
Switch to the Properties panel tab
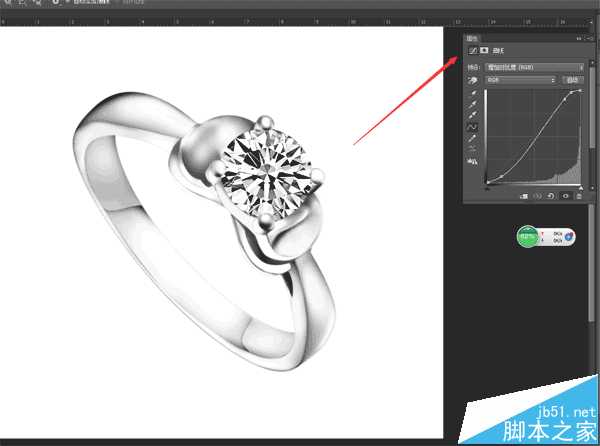(x=472, y=38)
